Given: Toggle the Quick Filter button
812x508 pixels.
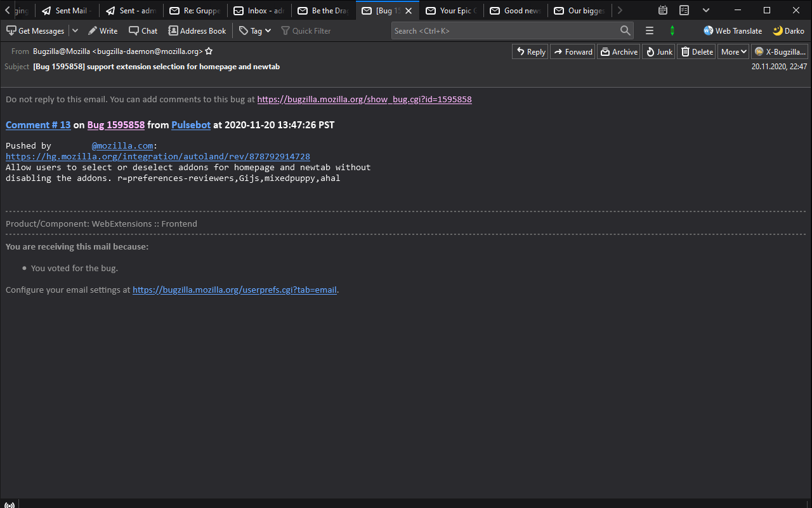Looking at the screenshot, I should pos(306,30).
